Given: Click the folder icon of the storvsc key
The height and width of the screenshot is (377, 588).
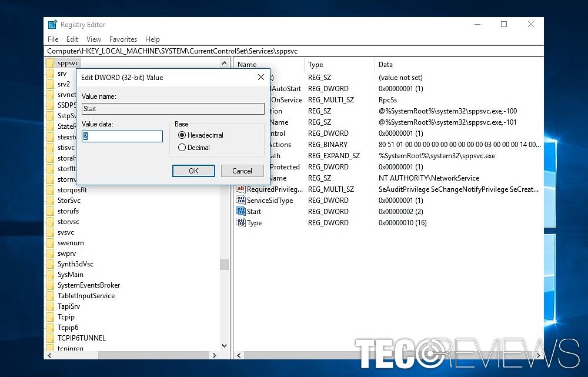Looking at the screenshot, I should tap(50, 222).
